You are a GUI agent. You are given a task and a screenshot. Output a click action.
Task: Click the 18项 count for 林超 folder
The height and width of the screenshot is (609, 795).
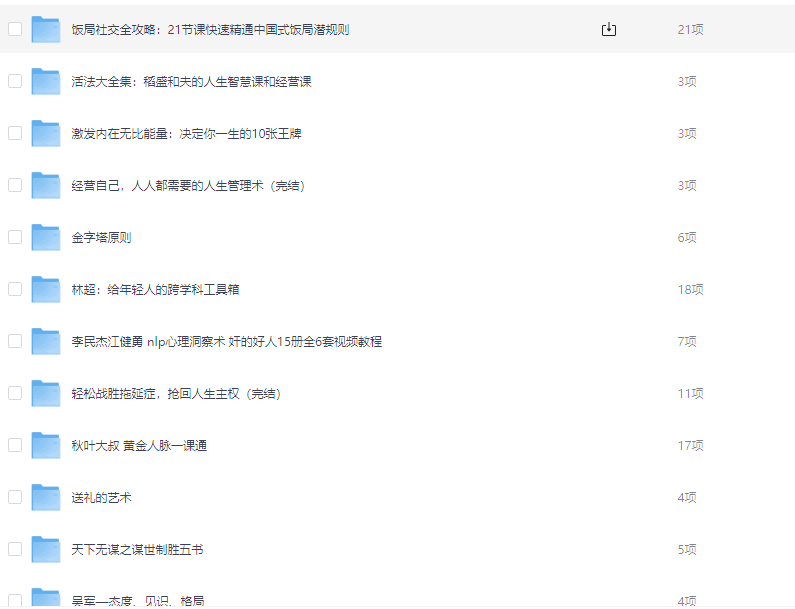pyautogui.click(x=690, y=290)
